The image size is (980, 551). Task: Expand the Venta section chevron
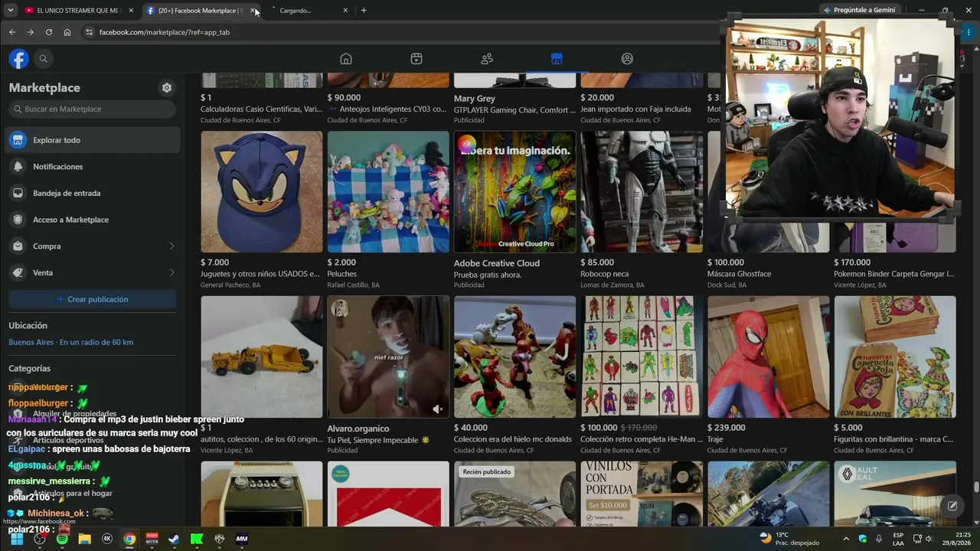(171, 272)
